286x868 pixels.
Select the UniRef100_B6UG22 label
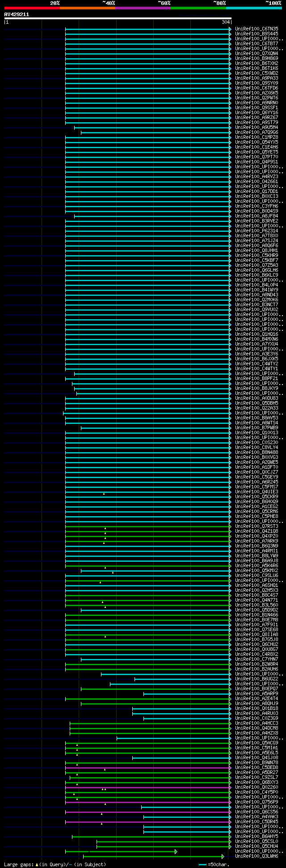coord(257,679)
